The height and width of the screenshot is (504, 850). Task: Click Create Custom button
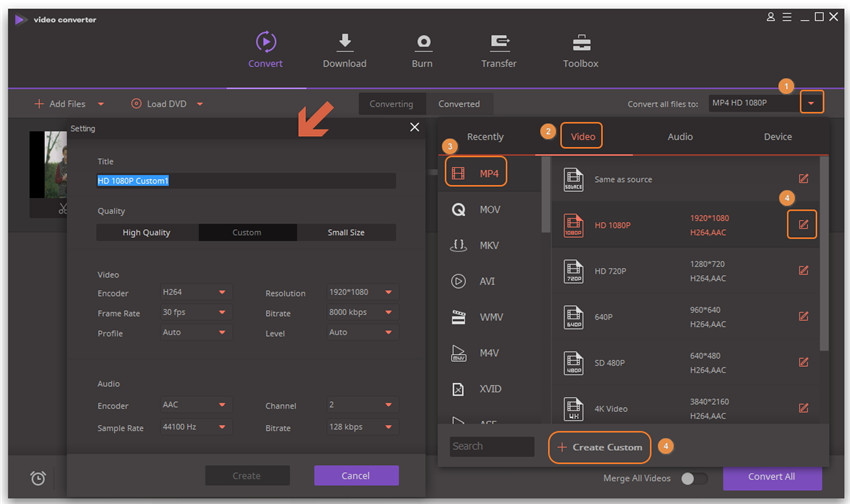pos(600,447)
